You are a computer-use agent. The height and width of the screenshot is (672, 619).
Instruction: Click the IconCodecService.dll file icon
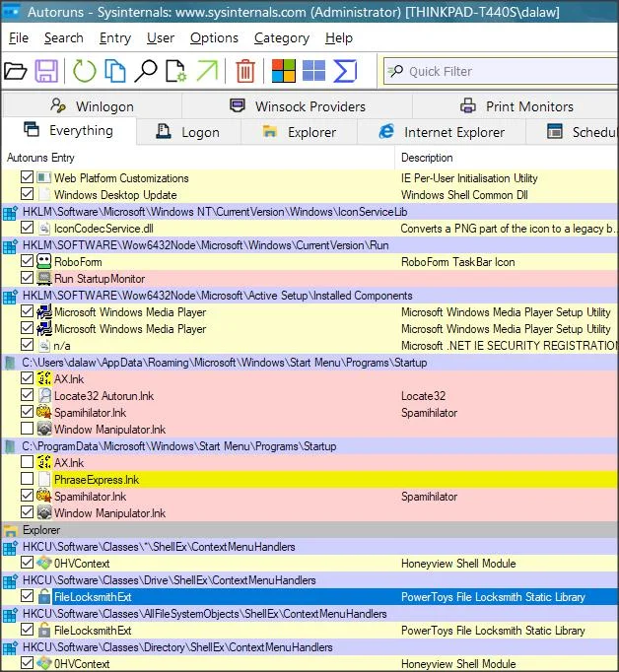(x=44, y=229)
